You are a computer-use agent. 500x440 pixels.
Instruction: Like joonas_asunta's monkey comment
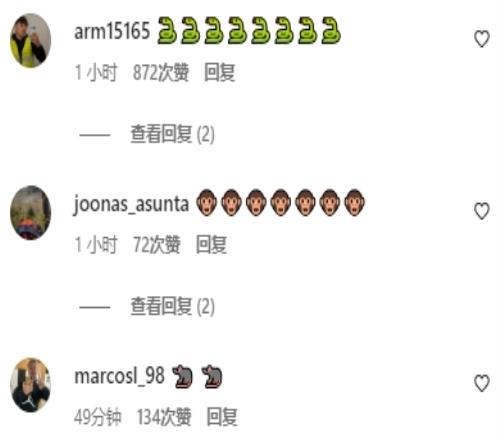(x=481, y=211)
